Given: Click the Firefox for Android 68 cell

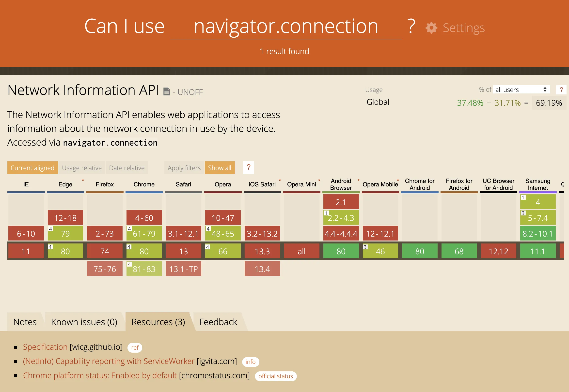Looking at the screenshot, I should pos(459,251).
